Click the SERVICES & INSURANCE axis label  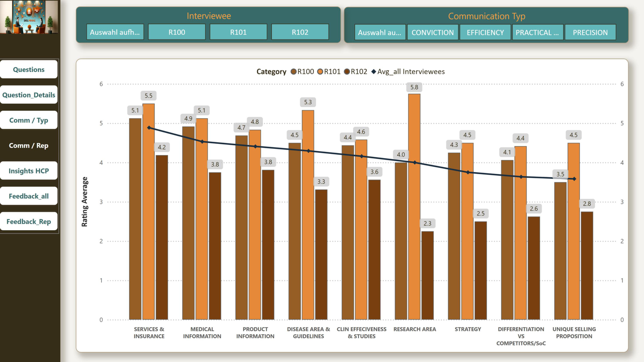[x=149, y=333]
